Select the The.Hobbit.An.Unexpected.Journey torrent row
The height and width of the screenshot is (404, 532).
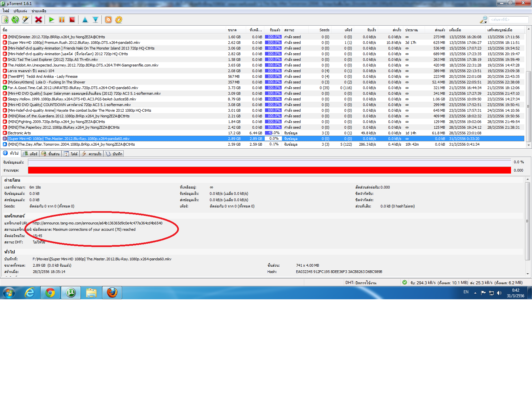(263, 65)
